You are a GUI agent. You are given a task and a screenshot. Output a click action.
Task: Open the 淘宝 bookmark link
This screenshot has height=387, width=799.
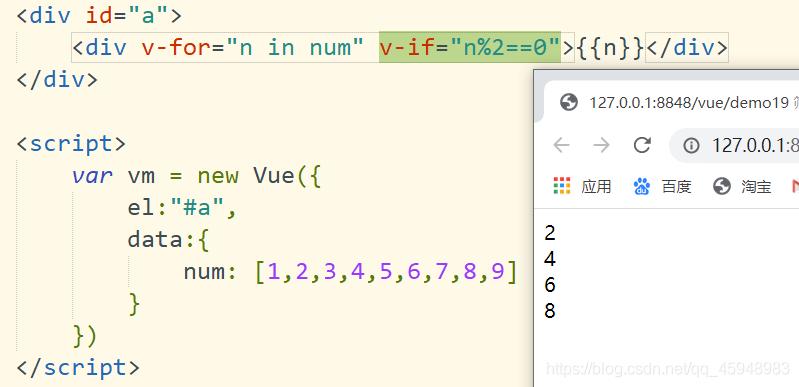[x=756, y=187]
